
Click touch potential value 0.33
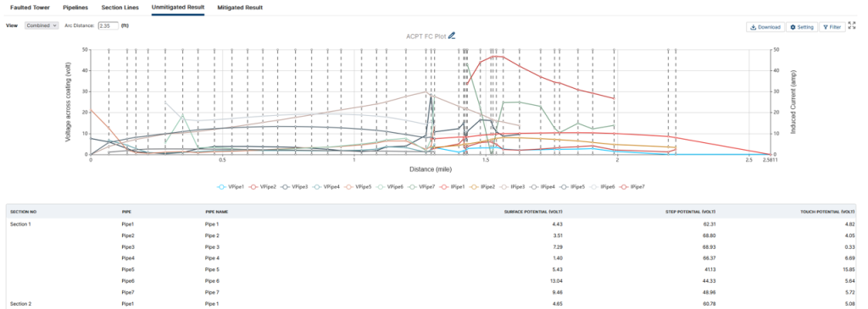(x=850, y=246)
